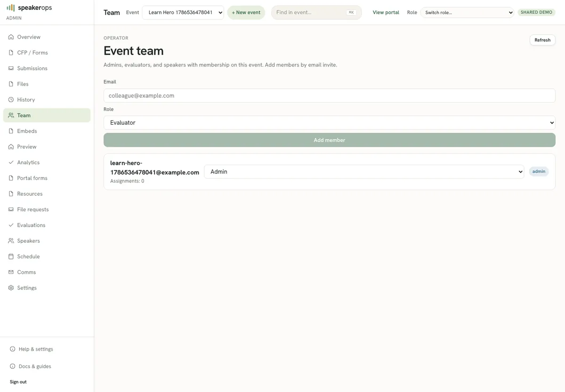565x392 pixels.
Task: Open Portal forms
Action: (47, 178)
